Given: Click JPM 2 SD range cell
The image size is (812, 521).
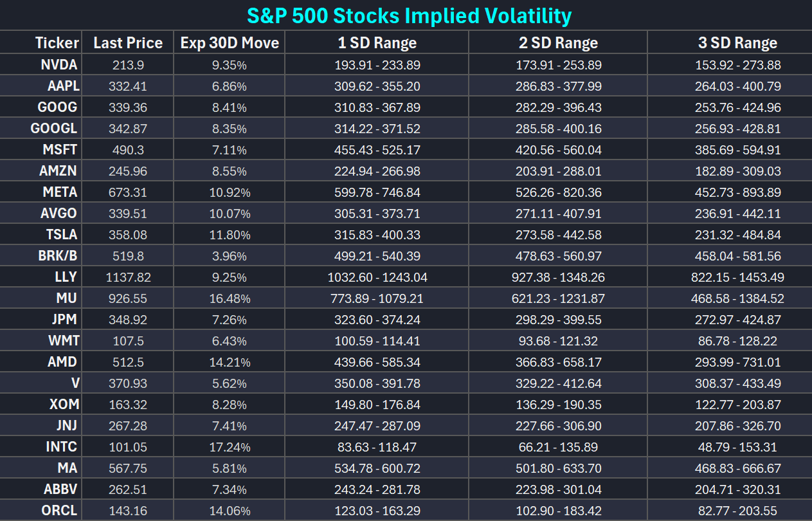Looking at the screenshot, I should pos(559,320).
